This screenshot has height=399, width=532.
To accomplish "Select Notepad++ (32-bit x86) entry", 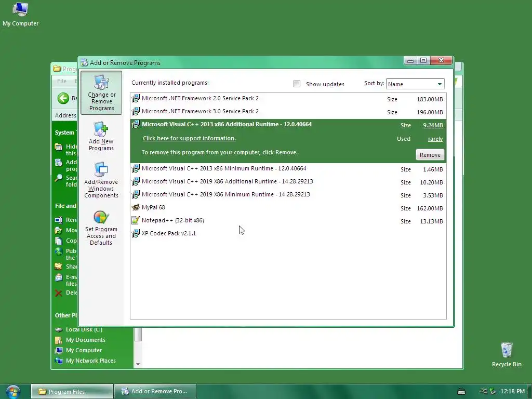I will pyautogui.click(x=288, y=220).
